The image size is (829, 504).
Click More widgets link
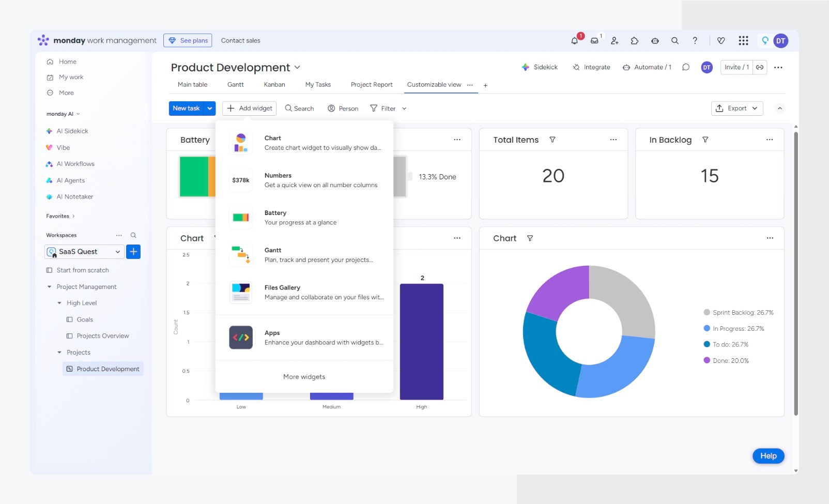(x=304, y=377)
